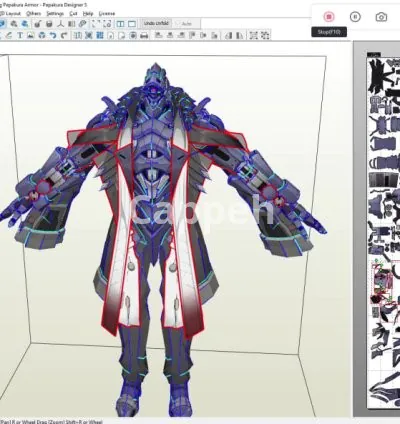The height and width of the screenshot is (424, 400).
Task: Click the red-outlined parts in the 2D layout
Action: click(x=383, y=283)
